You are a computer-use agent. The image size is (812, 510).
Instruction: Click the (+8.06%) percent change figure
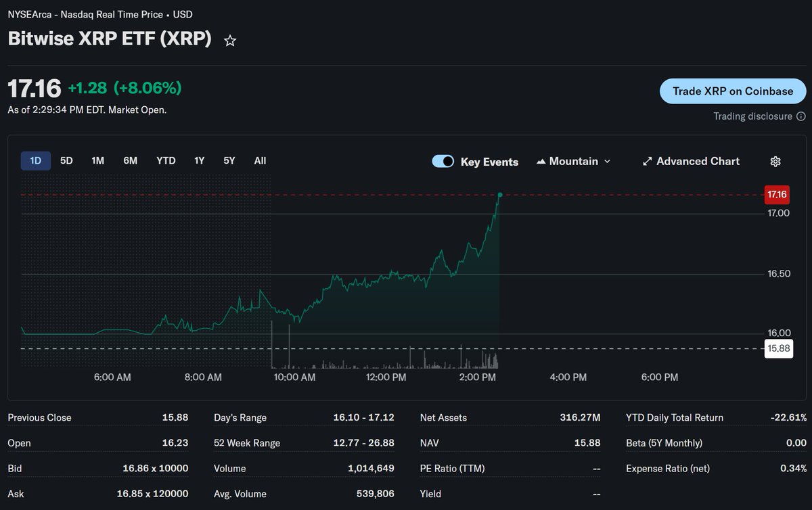tap(148, 88)
